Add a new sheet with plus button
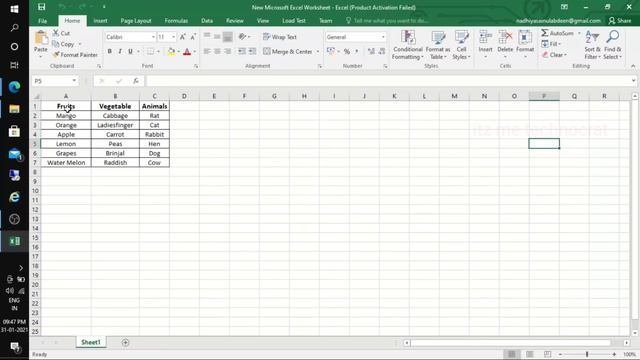This screenshot has height=360, width=640. [125, 342]
